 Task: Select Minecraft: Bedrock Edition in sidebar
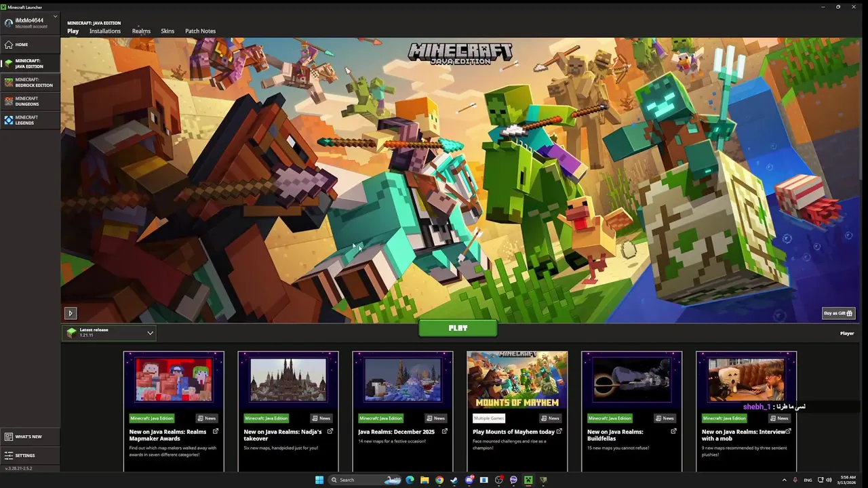click(30, 83)
